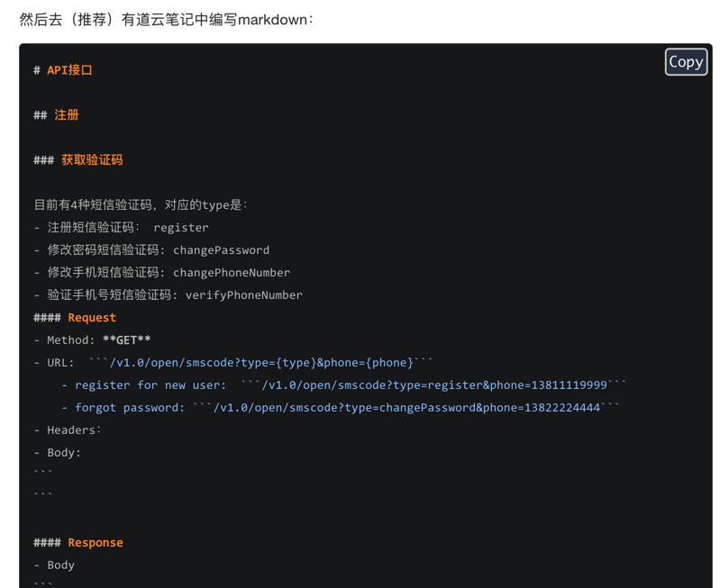
Task: Click the 'register for new user' URL line
Action: (344, 385)
